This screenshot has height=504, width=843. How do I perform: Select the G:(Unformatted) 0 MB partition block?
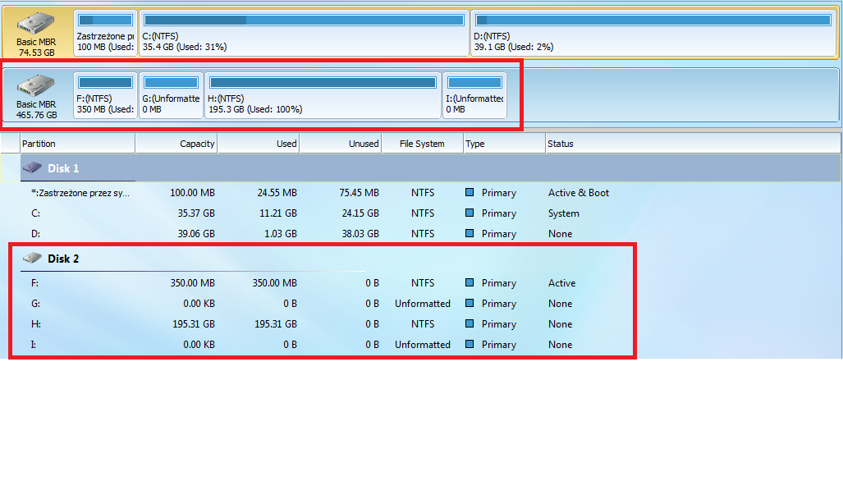pos(171,96)
